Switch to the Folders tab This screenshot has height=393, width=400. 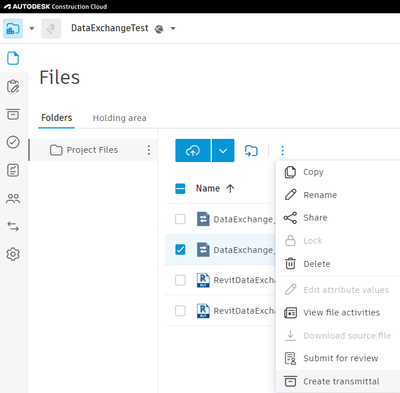57,118
